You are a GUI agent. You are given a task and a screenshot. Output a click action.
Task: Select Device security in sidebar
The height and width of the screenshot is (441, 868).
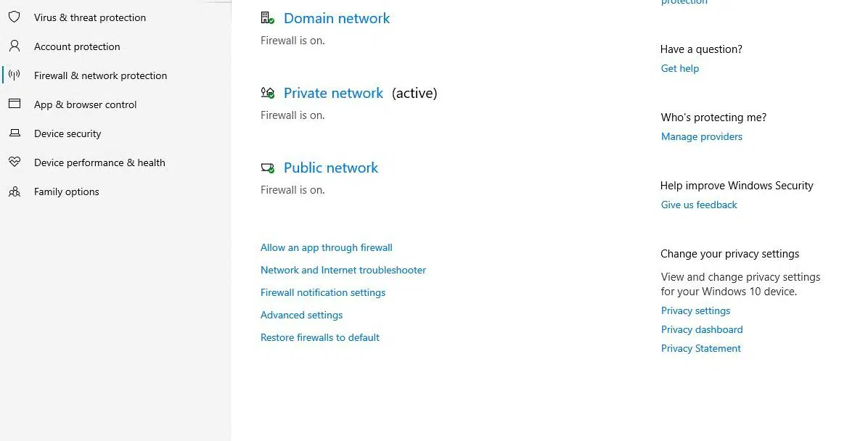tap(67, 133)
